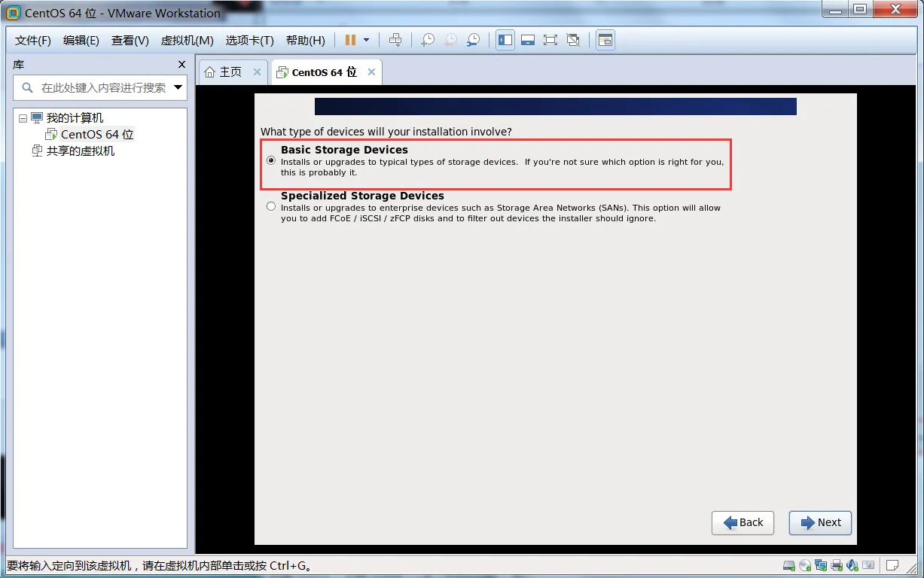The height and width of the screenshot is (578, 924).
Task: Click the sound card status icon
Action: pos(852,565)
